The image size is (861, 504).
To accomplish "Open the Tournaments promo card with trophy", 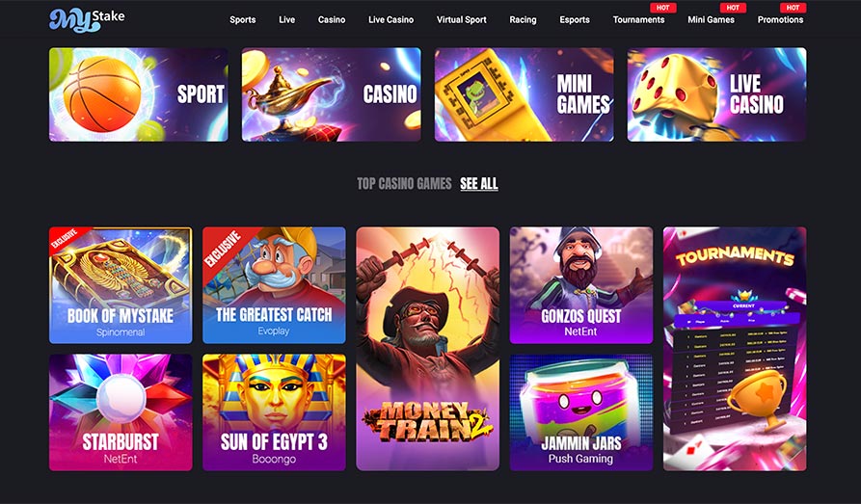I will point(735,349).
